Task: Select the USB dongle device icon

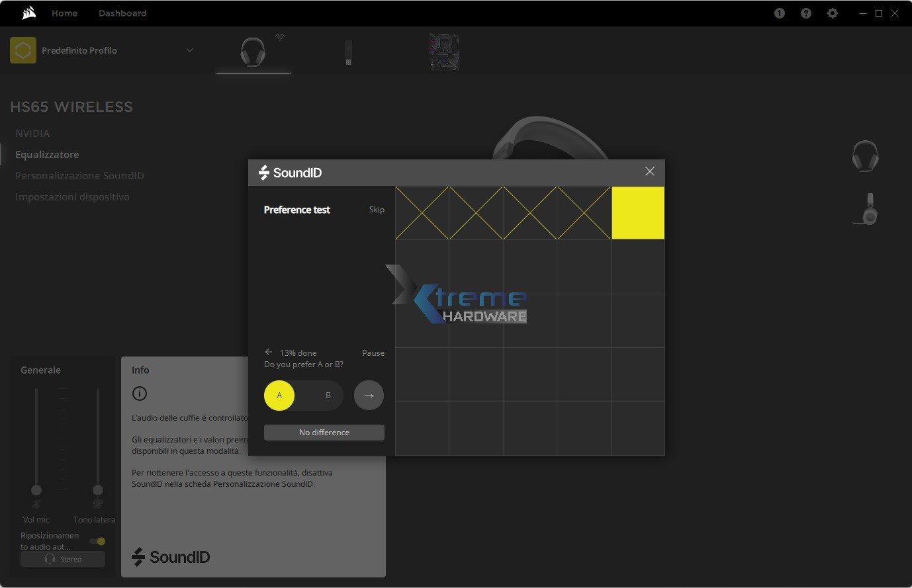Action: [348, 53]
